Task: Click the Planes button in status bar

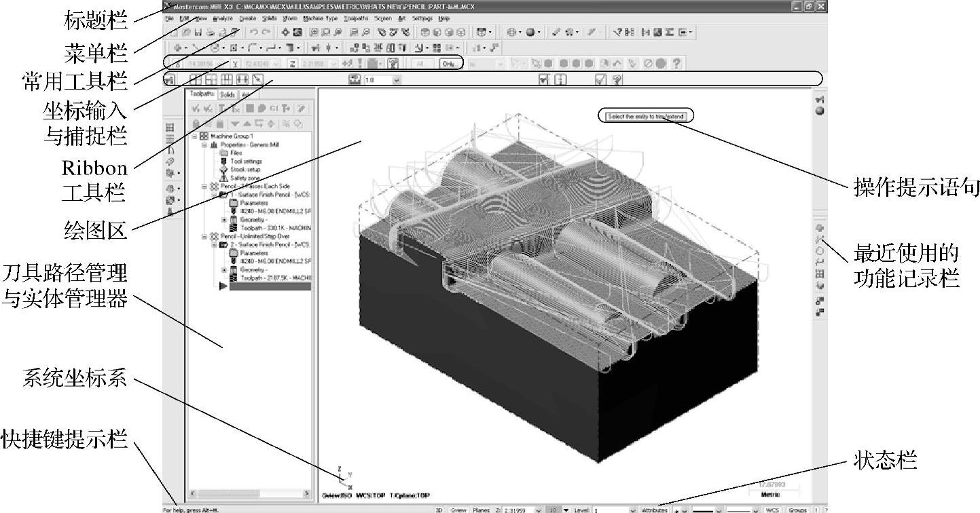Action: pos(481,509)
